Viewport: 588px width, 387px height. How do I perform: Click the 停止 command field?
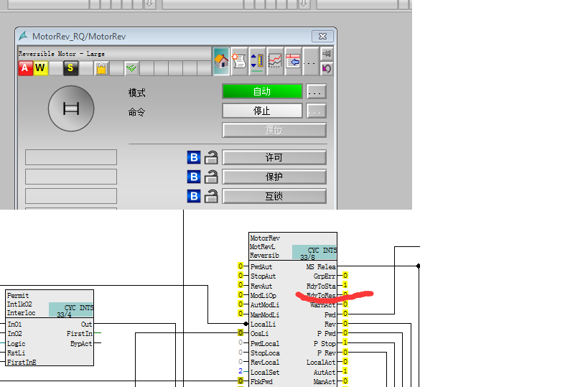point(262,111)
